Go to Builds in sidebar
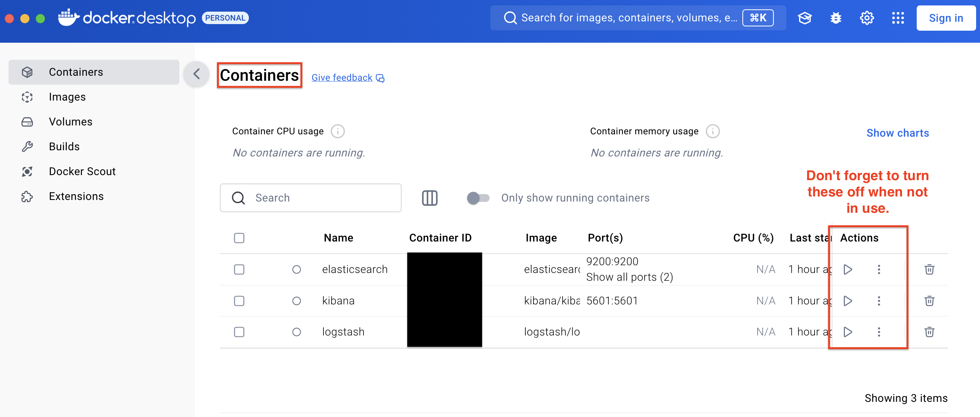The height and width of the screenshot is (417, 980). point(94,147)
